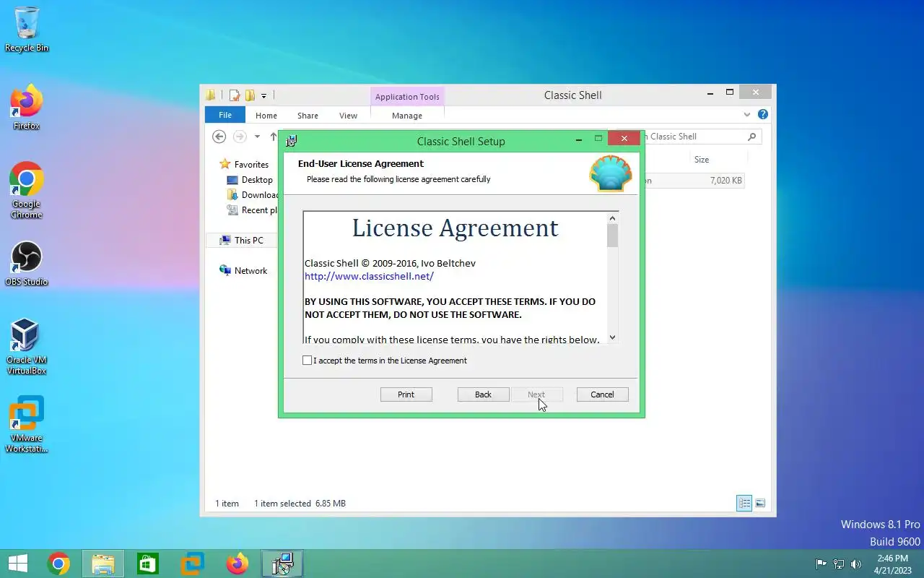Select the Application Tools contextual tab

[x=407, y=97]
